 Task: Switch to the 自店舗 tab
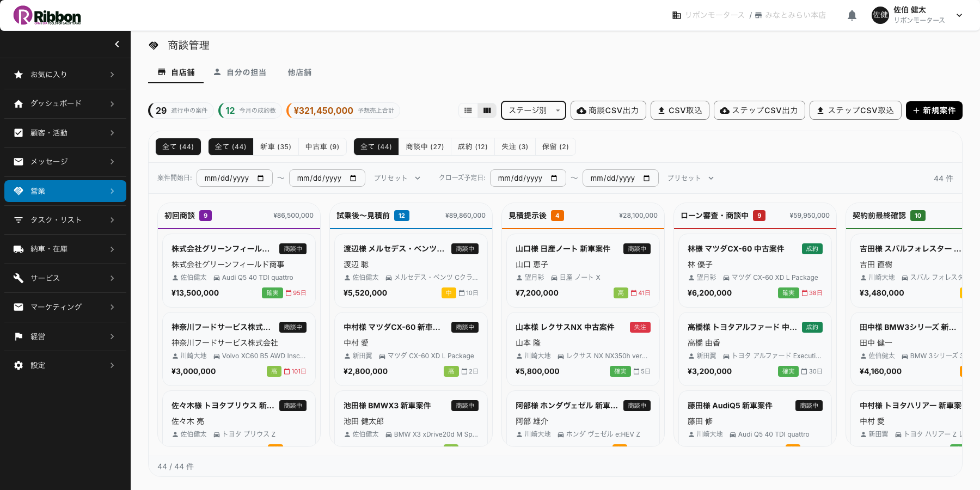pos(176,72)
